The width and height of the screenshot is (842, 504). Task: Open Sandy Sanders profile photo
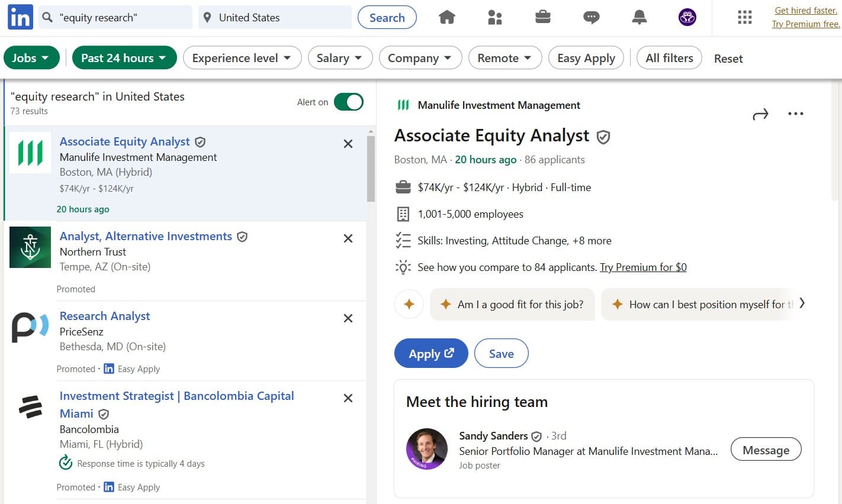coord(427,449)
